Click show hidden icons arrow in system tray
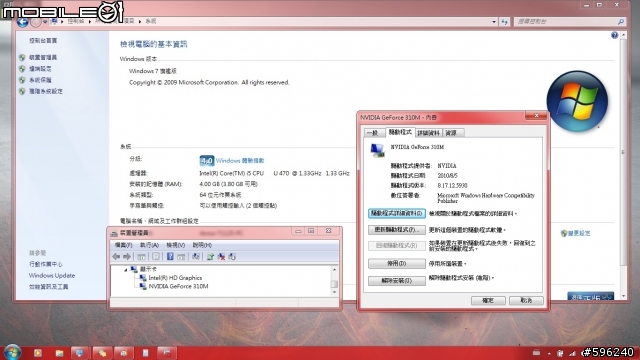This screenshot has width=640, height=360. (x=549, y=353)
